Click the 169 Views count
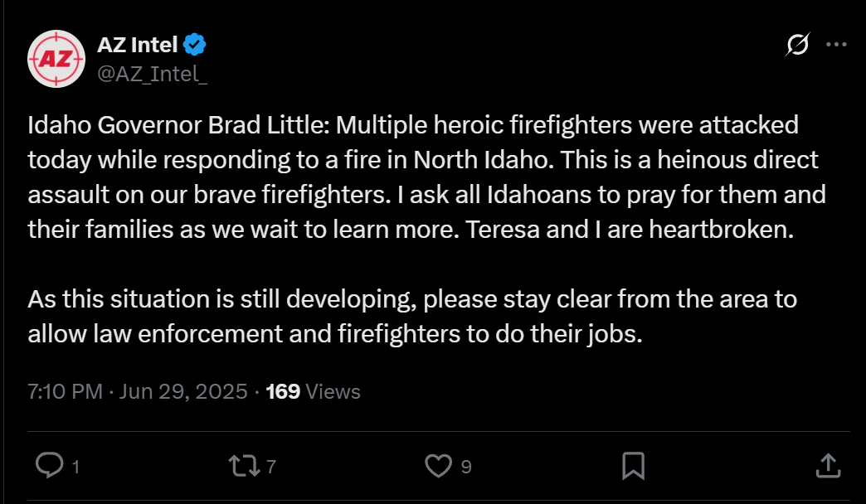 tap(314, 391)
